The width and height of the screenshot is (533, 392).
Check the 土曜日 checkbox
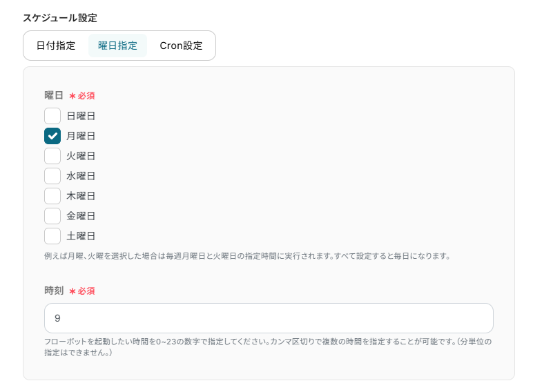[x=52, y=236]
